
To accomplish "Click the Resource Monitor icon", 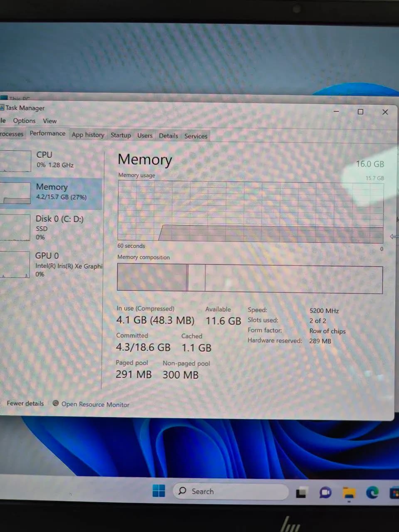I will [x=56, y=403].
